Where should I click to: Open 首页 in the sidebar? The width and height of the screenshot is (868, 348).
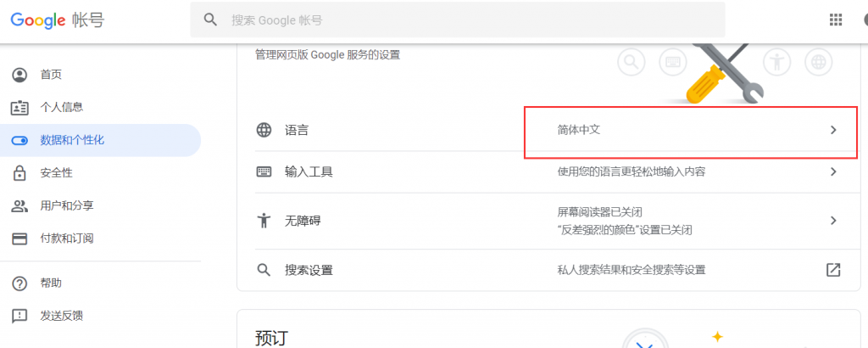tap(51, 75)
